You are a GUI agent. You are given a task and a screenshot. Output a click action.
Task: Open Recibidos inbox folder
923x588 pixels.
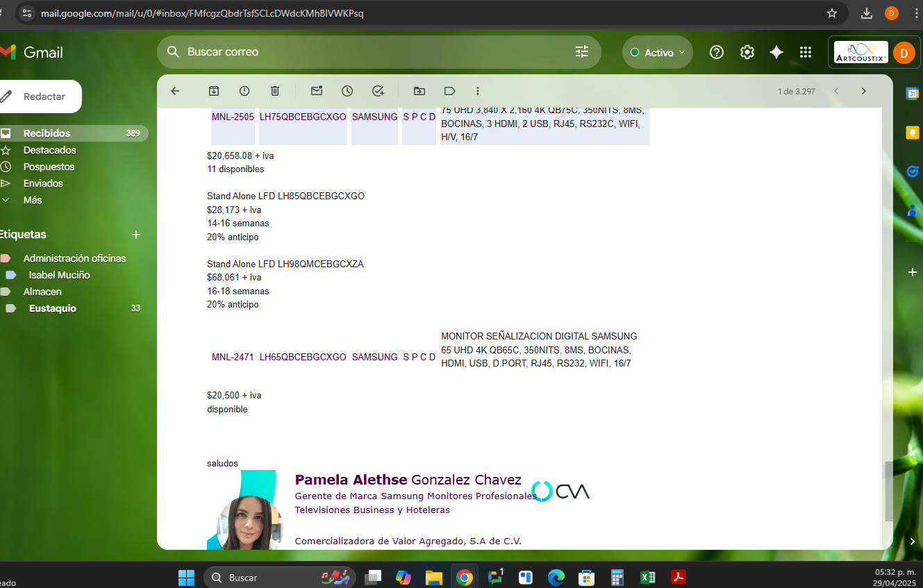point(73,133)
